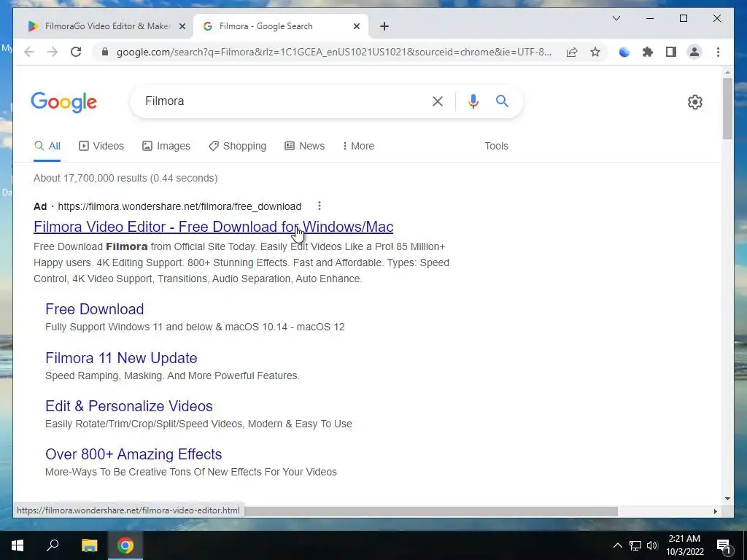This screenshot has height=560, width=747.
Task: Open the Windows Start menu
Action: point(18,545)
